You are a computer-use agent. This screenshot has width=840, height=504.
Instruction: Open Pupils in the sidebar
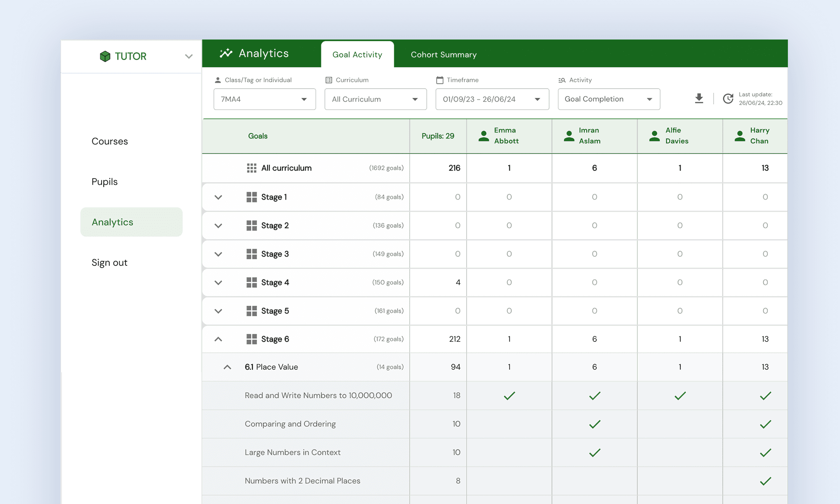click(105, 182)
